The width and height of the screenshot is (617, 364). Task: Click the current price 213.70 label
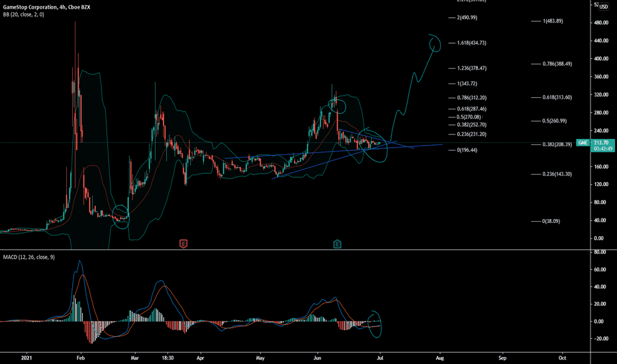point(602,142)
